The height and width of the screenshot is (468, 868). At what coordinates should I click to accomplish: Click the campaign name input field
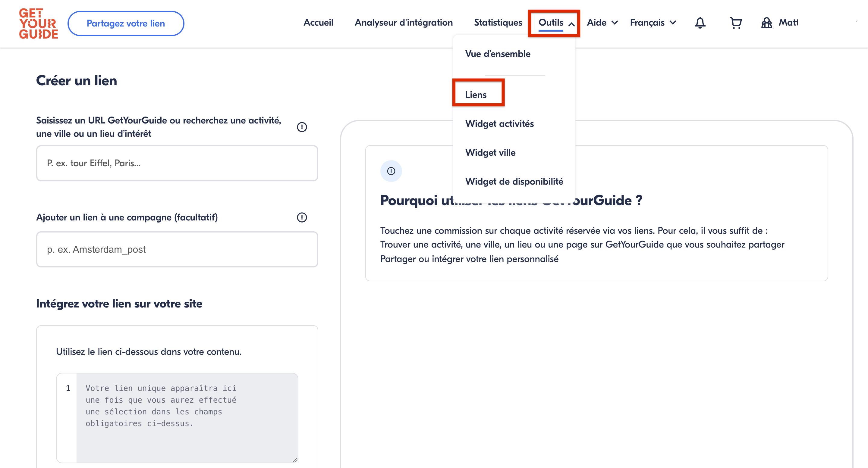(177, 249)
